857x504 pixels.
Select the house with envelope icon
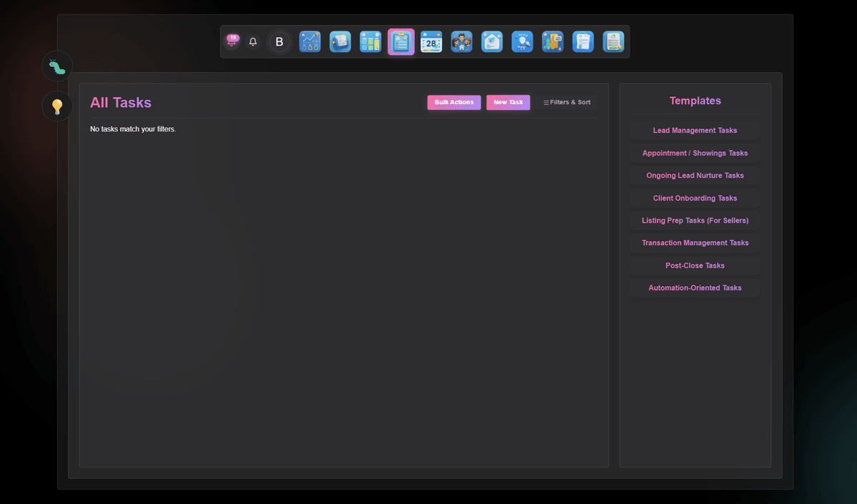click(492, 41)
